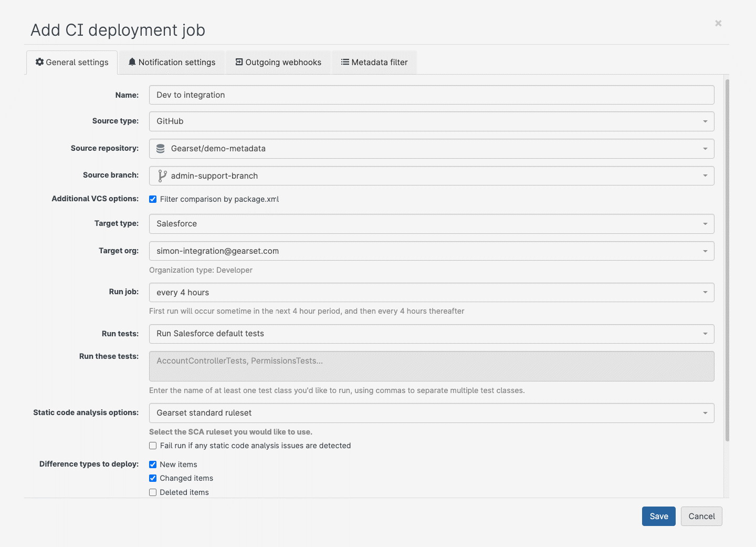Toggle Filter comparison by package.xml checkbox

coord(153,199)
